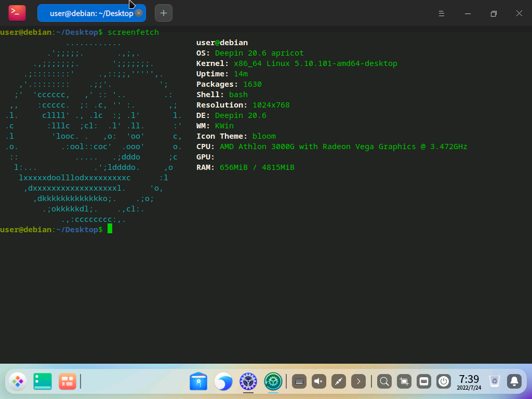This screenshot has width=532, height=399.
Task: Open the terminal main menu
Action: click(441, 14)
